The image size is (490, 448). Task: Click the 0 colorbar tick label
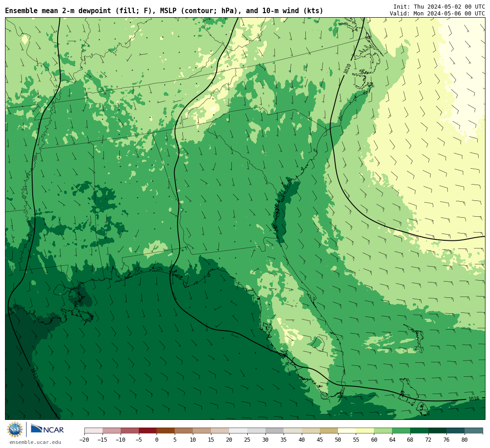pos(157,439)
